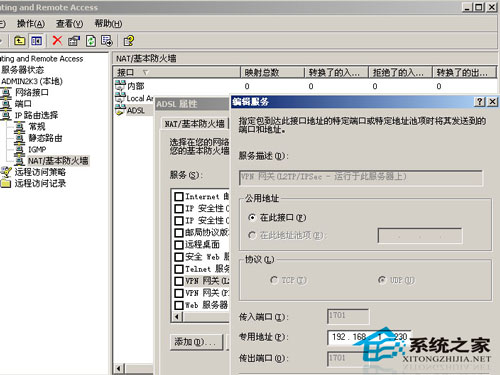The image size is (500, 375).
Task: Select 网络接口 in the tree
Action: click(32, 92)
